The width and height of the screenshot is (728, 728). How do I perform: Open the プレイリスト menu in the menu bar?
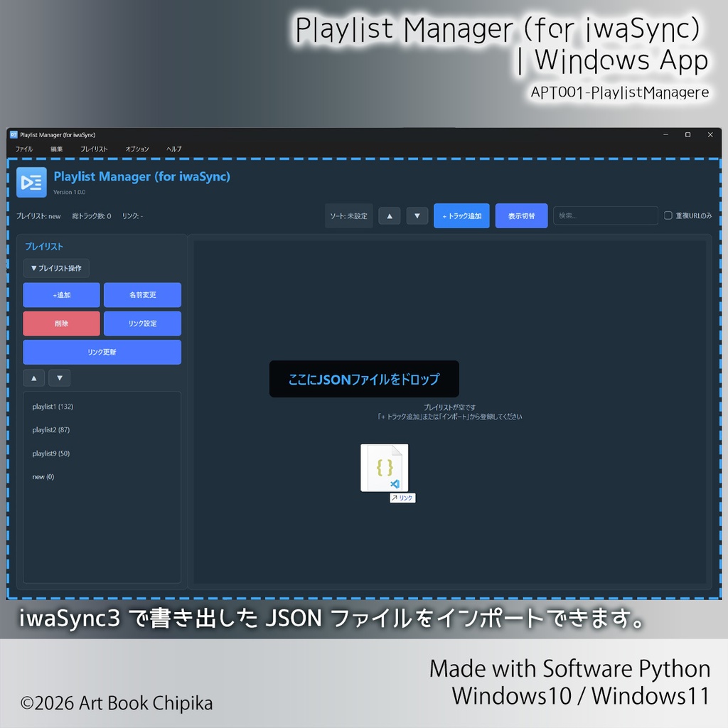tap(94, 149)
